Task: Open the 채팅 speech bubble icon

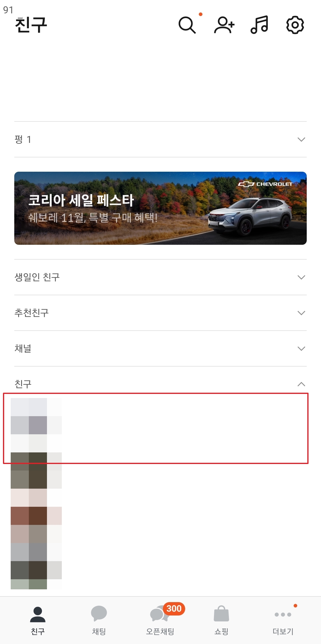Action: tap(99, 613)
